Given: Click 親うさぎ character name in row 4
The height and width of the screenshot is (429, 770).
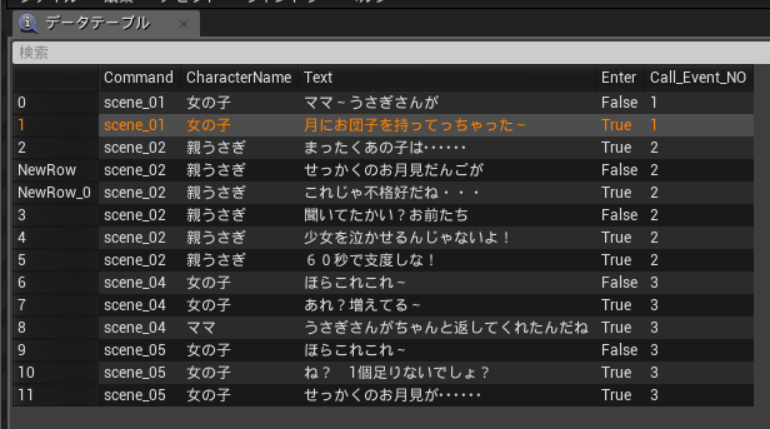Looking at the screenshot, I should coord(216,238).
